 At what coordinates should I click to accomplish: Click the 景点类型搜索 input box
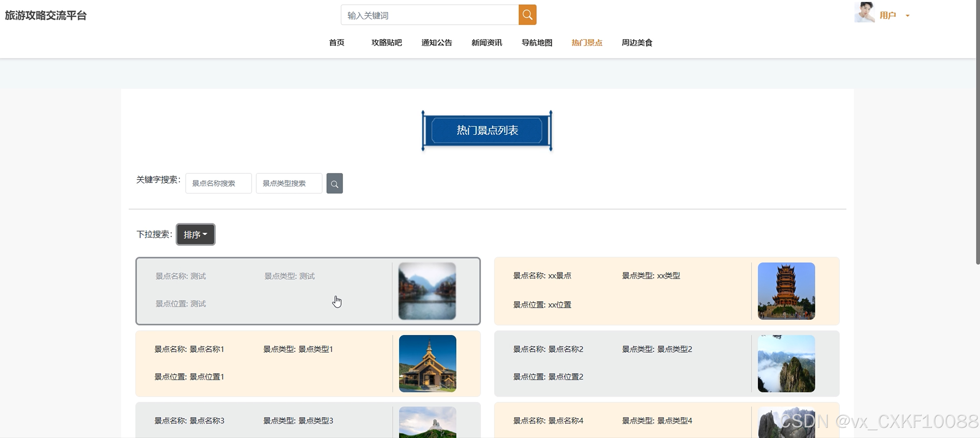289,184
